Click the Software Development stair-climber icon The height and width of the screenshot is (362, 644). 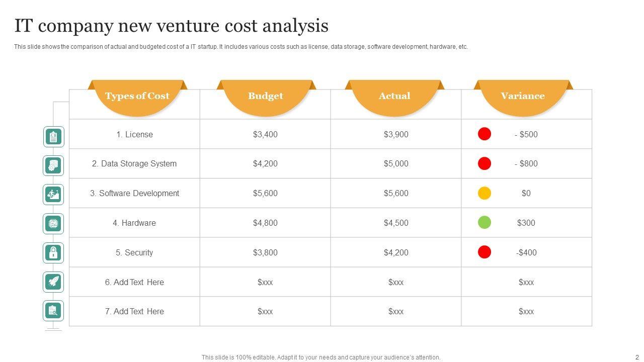(x=53, y=195)
